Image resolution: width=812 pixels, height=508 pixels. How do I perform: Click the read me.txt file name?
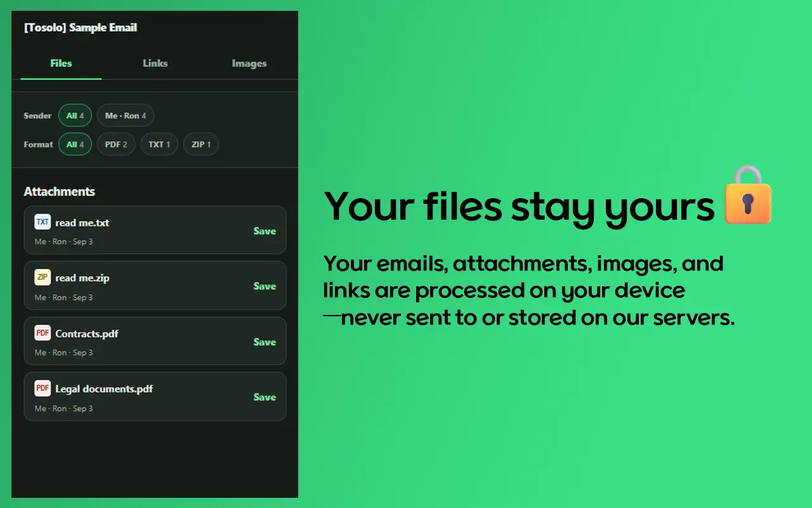coord(82,223)
